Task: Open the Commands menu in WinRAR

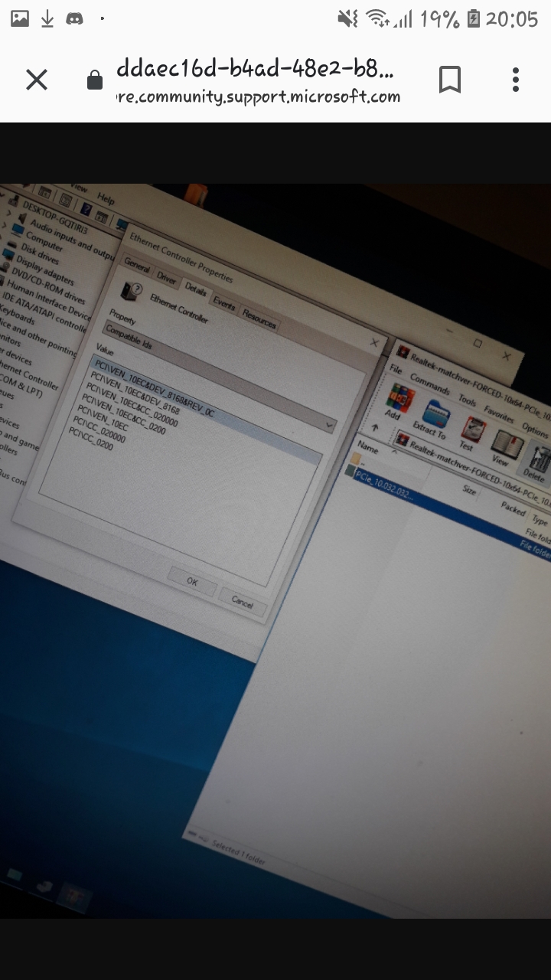Action: click(x=429, y=382)
